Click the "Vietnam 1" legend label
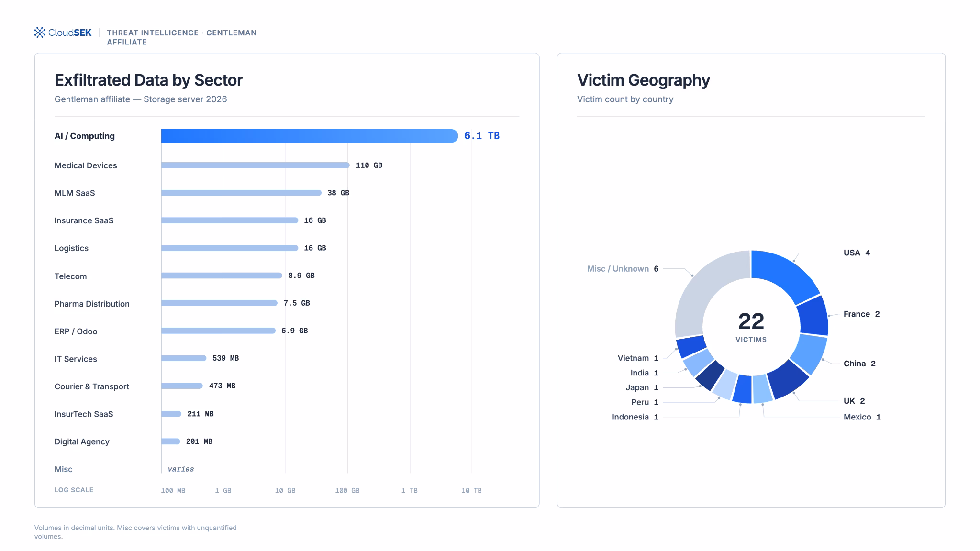 tap(638, 358)
